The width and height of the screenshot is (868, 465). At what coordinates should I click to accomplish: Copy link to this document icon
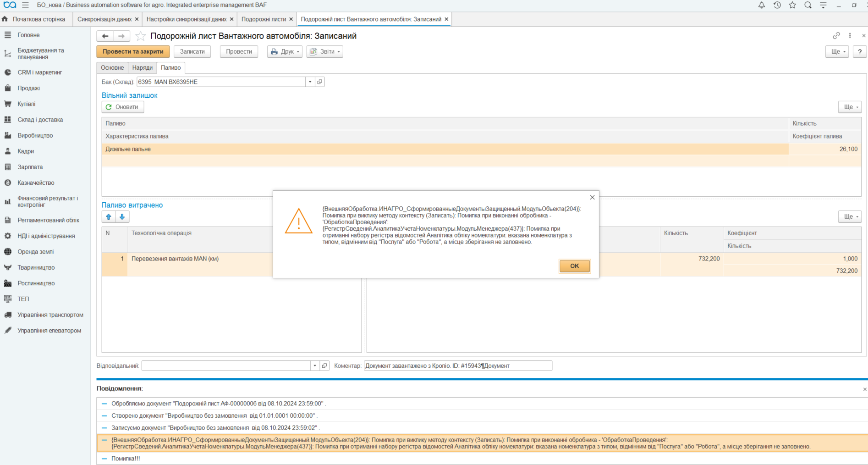[x=836, y=35]
